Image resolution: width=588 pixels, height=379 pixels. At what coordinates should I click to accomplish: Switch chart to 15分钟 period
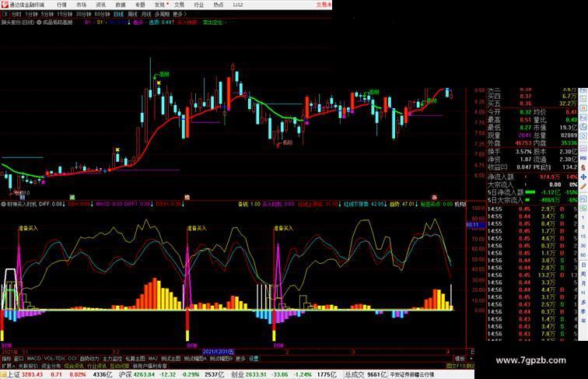(65, 14)
